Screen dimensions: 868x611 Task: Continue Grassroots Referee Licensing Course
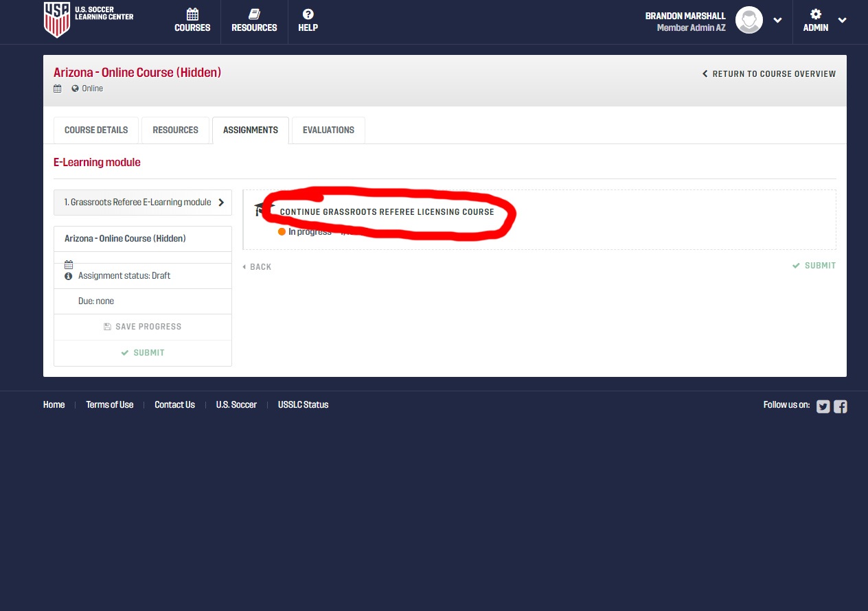387,212
